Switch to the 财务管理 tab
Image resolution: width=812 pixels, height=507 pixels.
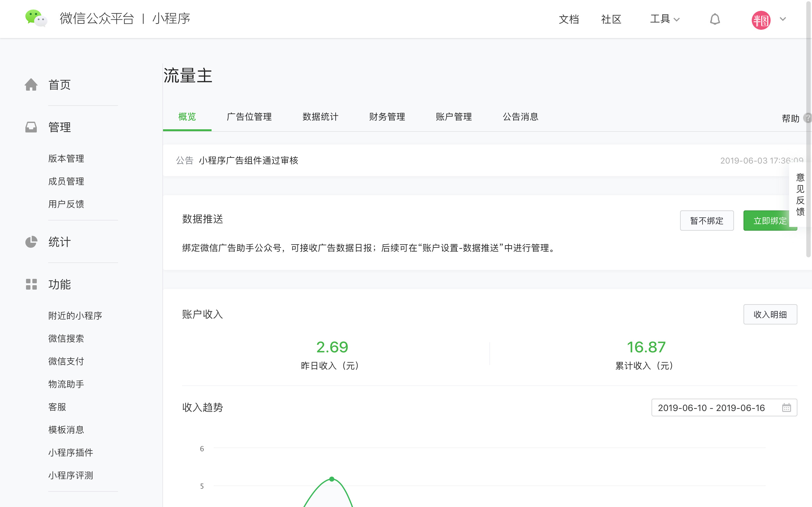[x=387, y=117]
